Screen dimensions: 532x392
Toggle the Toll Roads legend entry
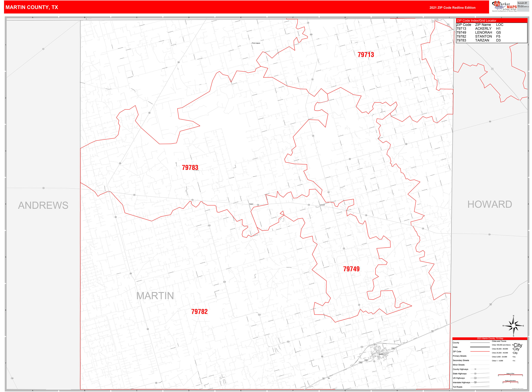click(458, 387)
